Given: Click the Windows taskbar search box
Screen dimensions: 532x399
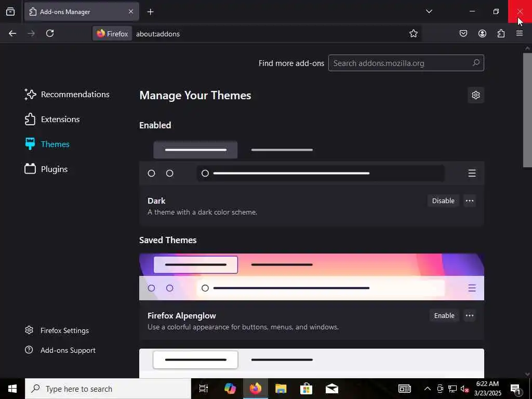Looking at the screenshot, I should [108, 389].
